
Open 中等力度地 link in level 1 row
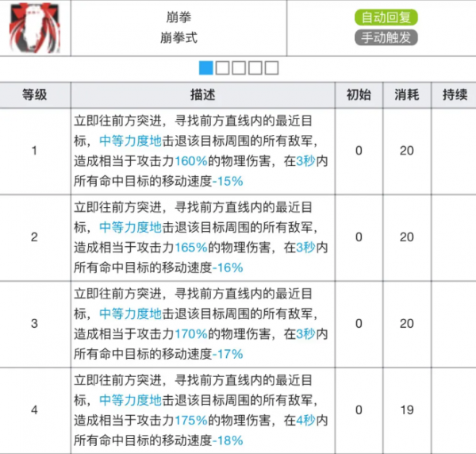(x=130, y=139)
